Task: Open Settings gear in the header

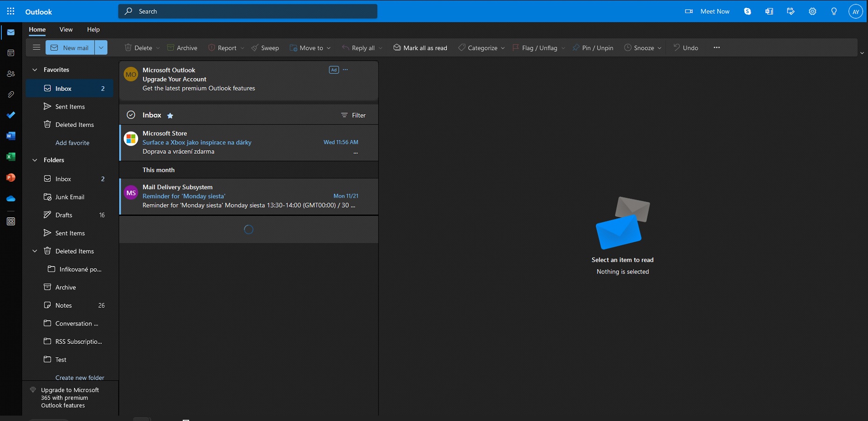Action: [812, 11]
